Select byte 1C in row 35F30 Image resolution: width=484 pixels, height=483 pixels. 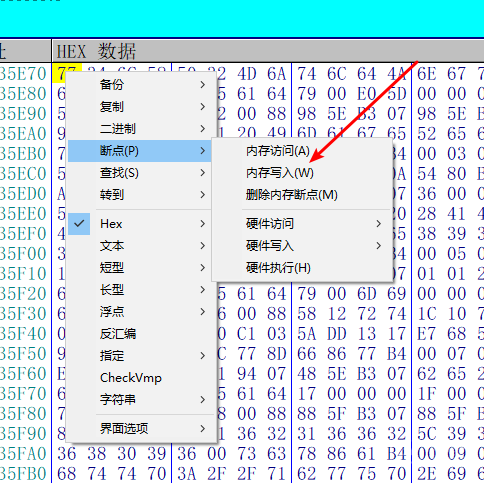pyautogui.click(x=427, y=314)
